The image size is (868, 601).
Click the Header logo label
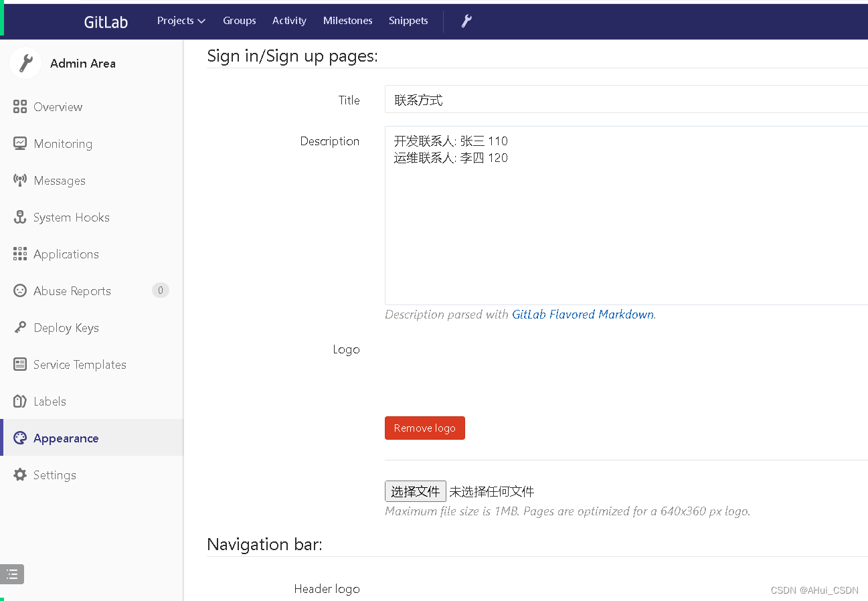(x=327, y=589)
